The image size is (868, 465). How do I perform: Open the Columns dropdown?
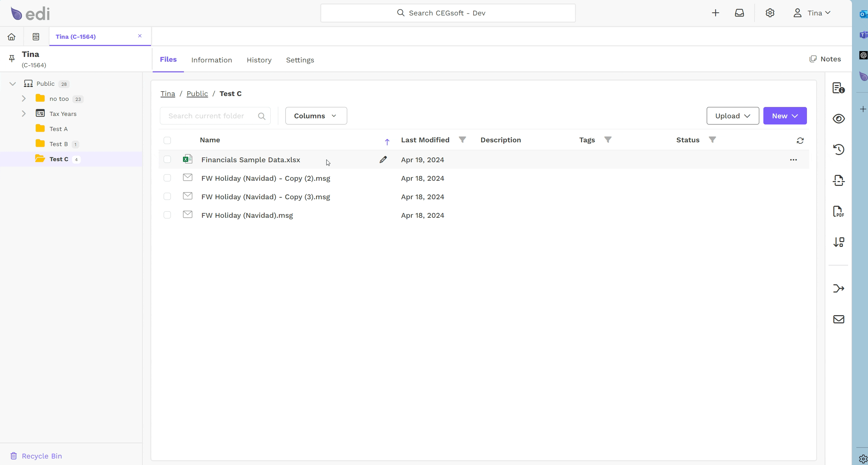(316, 116)
